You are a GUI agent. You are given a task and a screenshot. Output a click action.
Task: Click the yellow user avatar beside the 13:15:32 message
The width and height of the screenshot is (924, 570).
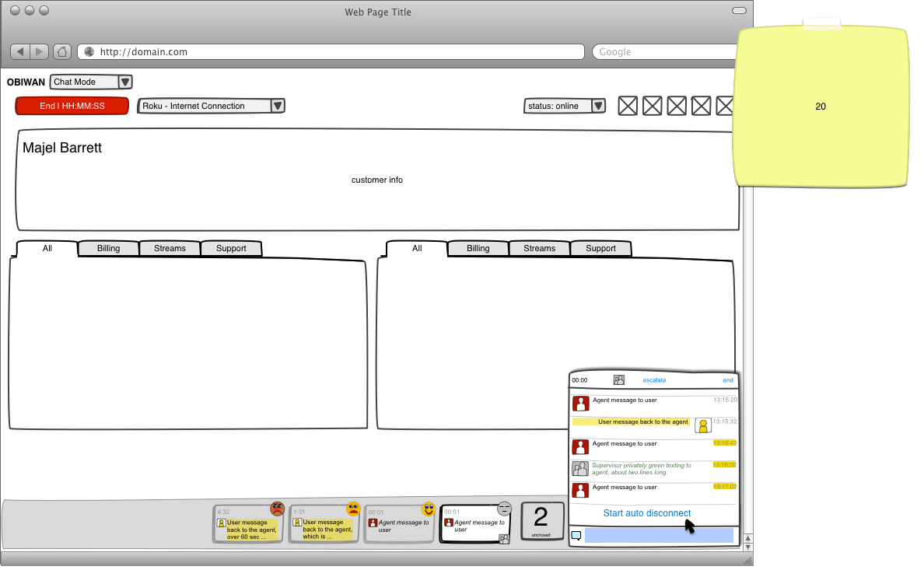(x=703, y=425)
